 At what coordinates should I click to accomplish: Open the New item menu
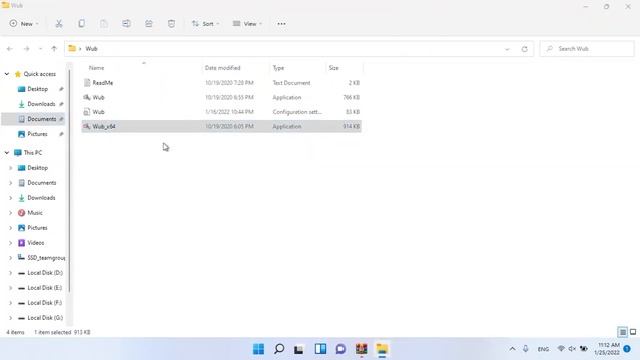point(24,24)
